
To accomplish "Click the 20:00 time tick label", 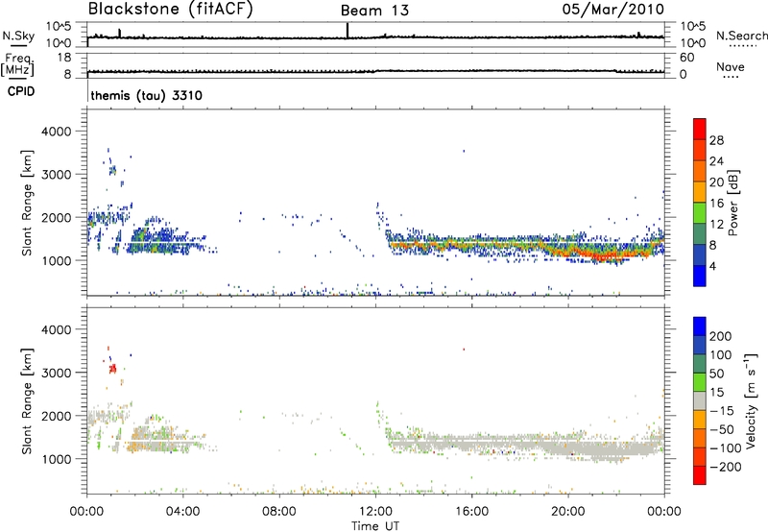I will point(567,512).
